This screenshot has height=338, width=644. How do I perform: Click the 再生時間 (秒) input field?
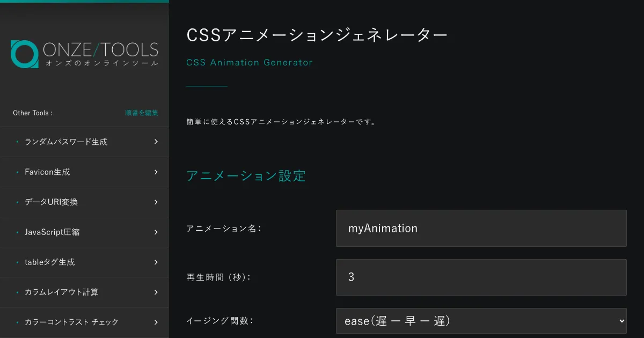coord(481,277)
